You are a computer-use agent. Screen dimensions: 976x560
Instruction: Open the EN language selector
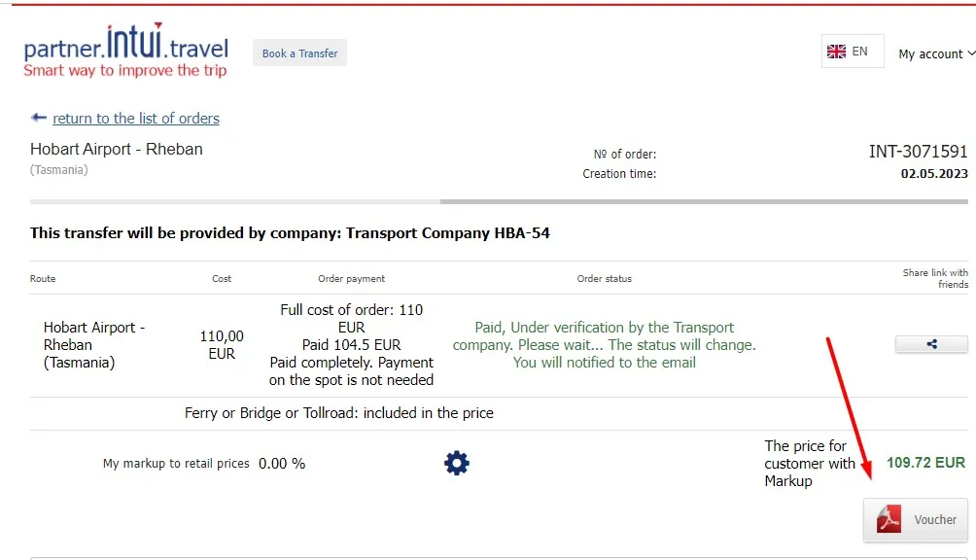click(x=853, y=52)
